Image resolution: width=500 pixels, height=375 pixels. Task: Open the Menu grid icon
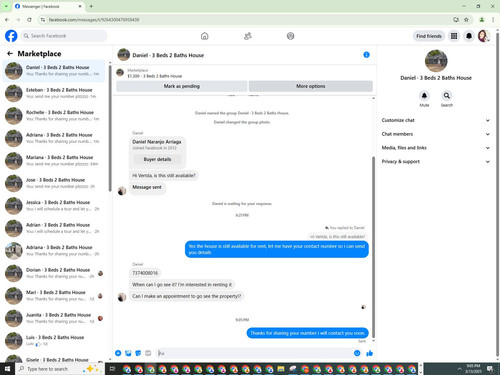pos(454,36)
